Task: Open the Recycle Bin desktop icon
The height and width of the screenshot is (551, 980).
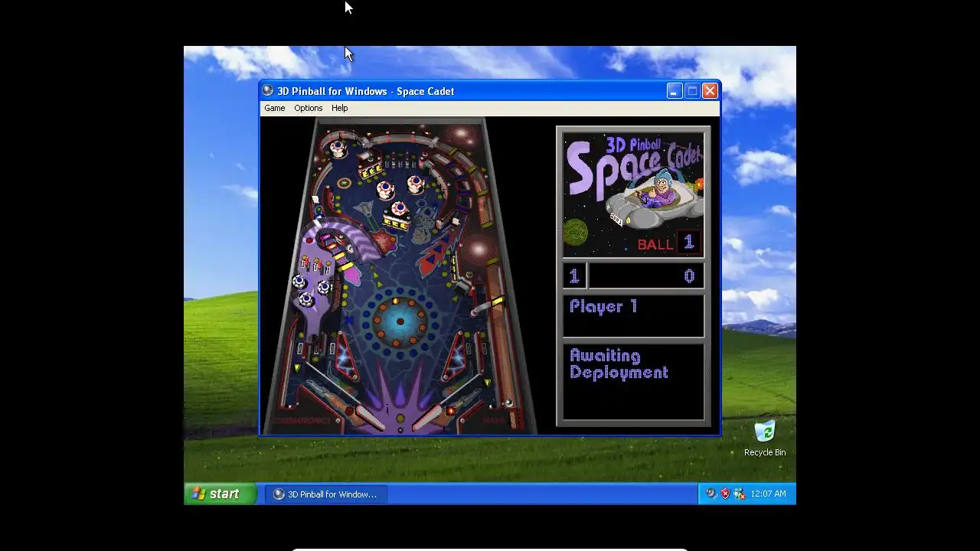Action: click(x=764, y=439)
